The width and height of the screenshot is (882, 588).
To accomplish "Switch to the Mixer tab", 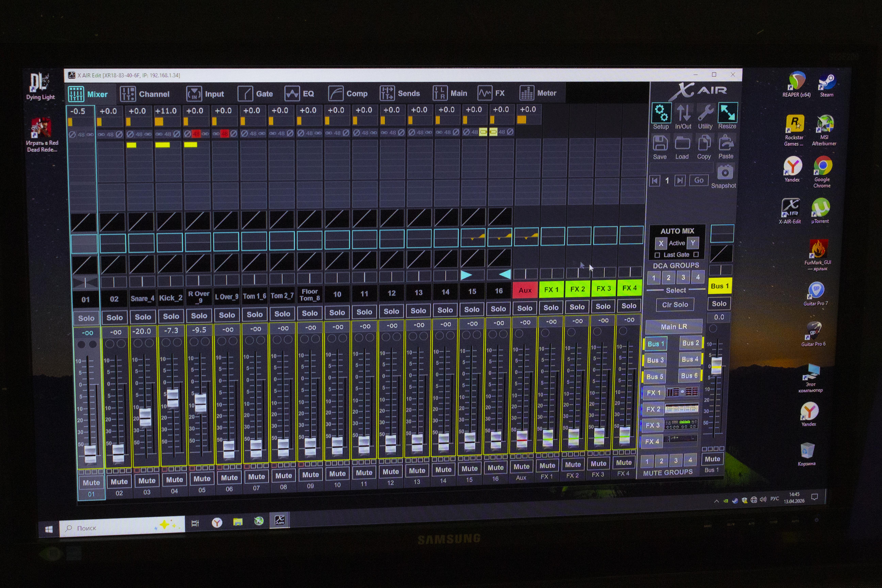I will [x=88, y=94].
